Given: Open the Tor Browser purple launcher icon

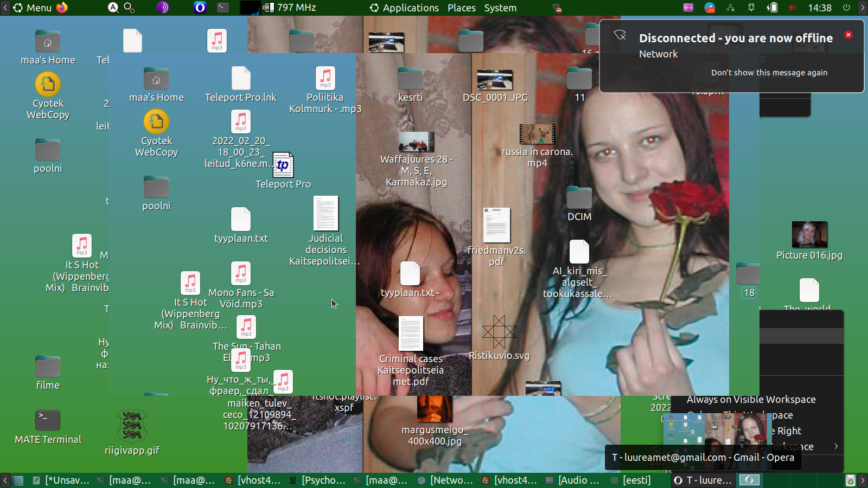Looking at the screenshot, I should pos(163,8).
